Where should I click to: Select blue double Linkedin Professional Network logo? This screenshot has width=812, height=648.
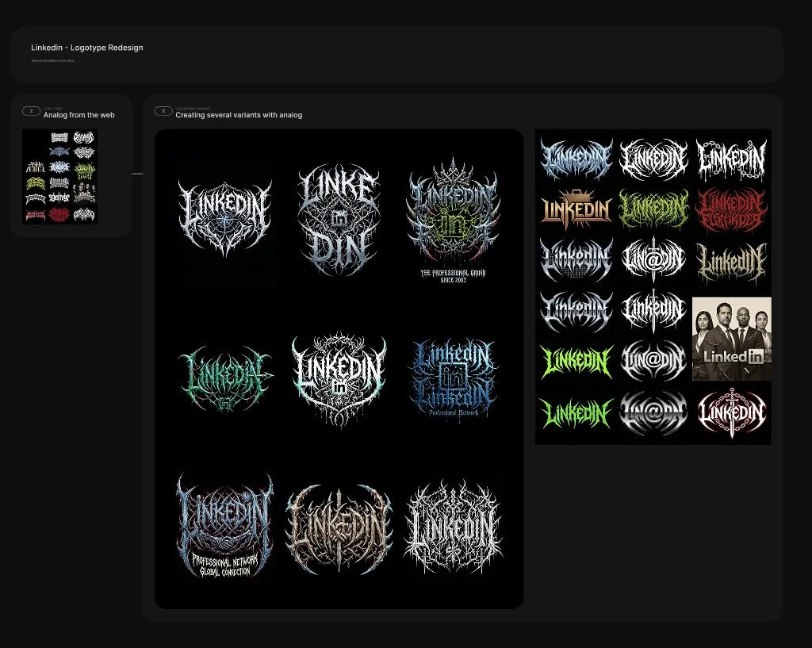tap(453, 378)
